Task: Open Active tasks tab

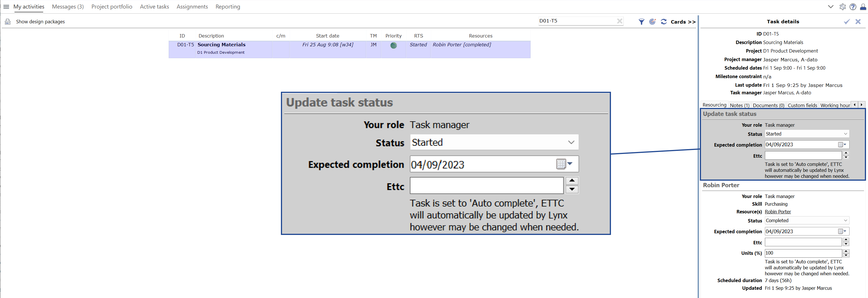Action: tap(154, 7)
